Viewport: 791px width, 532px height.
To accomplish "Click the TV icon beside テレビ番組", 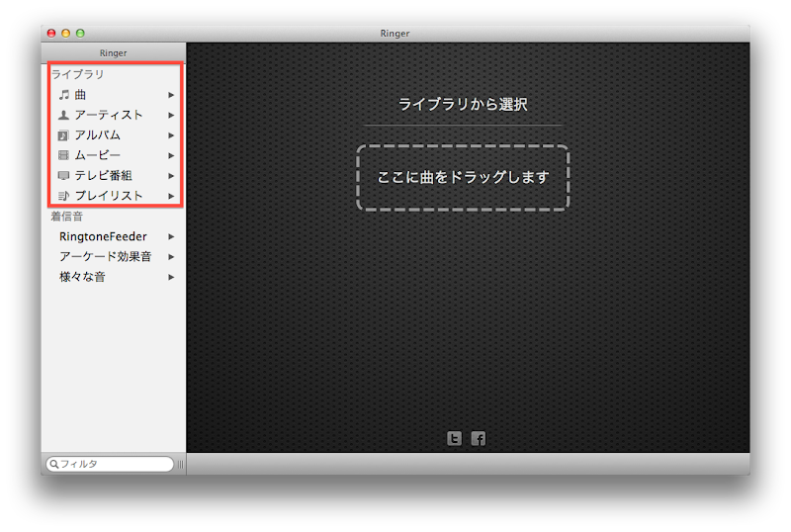I will tap(63, 176).
